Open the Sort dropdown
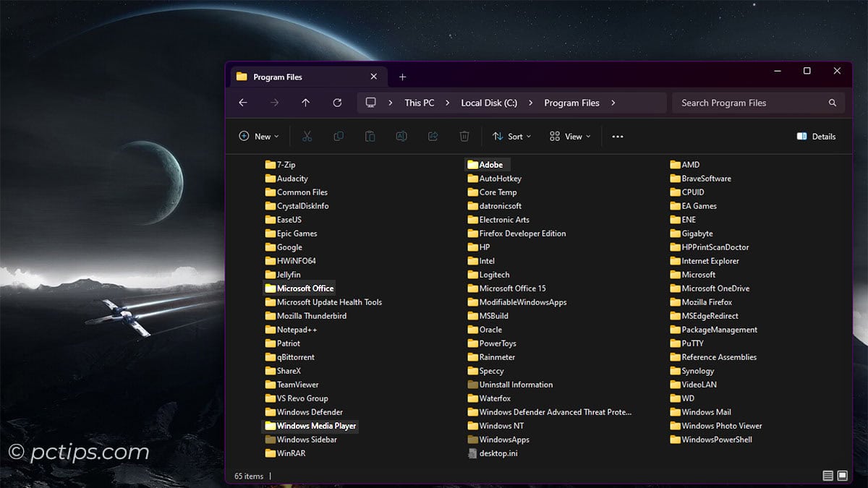The width and height of the screenshot is (868, 488). [x=512, y=136]
